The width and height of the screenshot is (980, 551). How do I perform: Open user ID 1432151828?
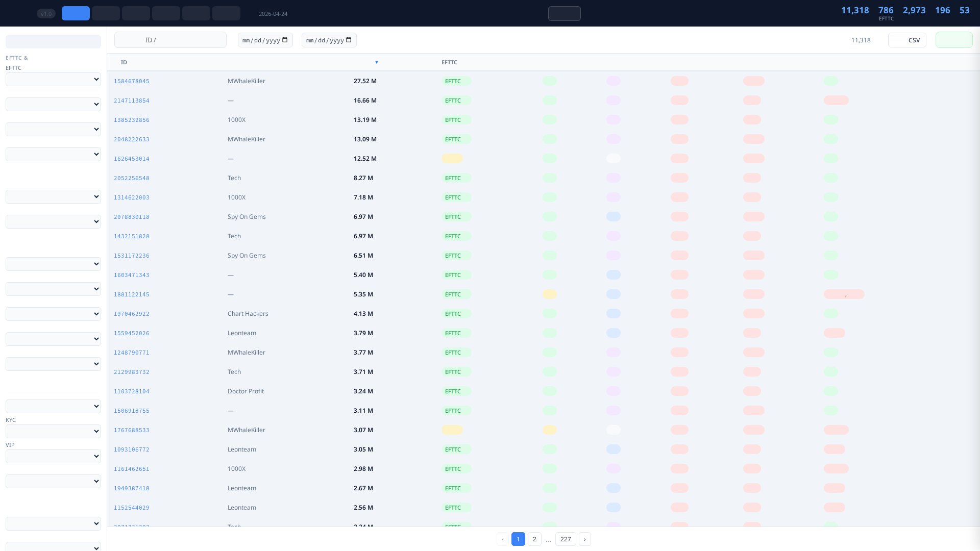(132, 236)
